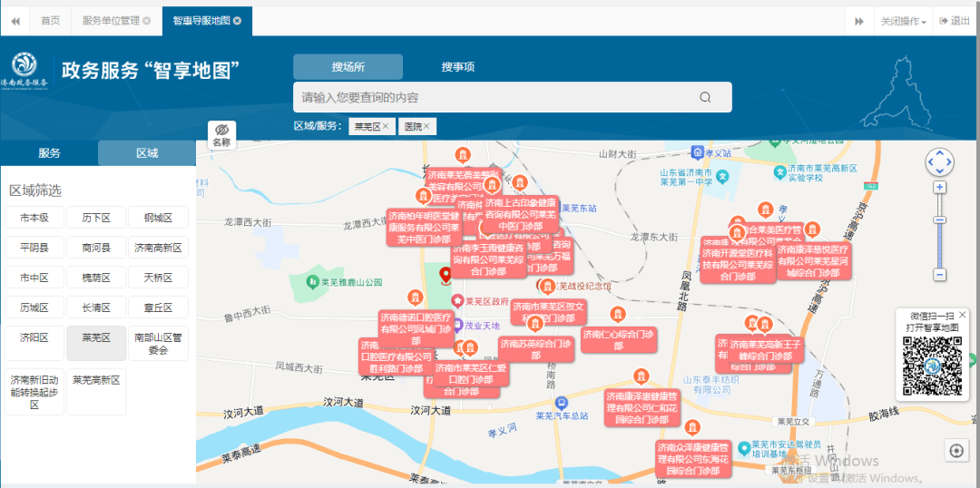Select region 南部山区管委会

point(158,343)
